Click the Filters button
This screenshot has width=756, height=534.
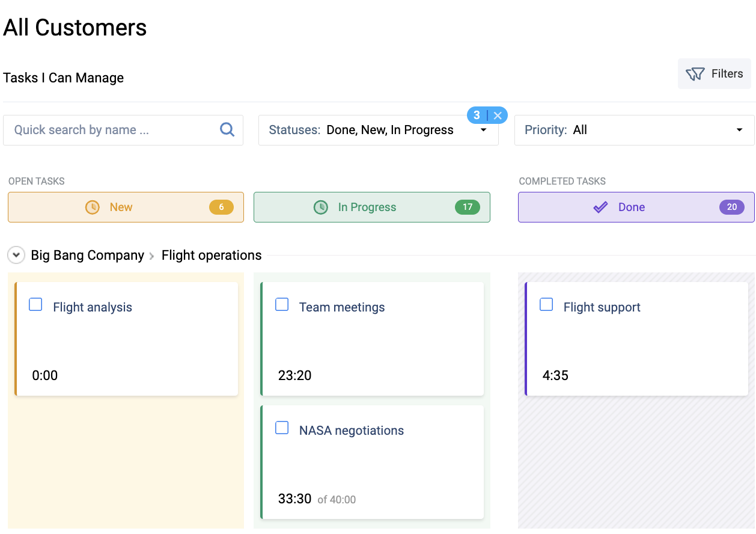714,73
